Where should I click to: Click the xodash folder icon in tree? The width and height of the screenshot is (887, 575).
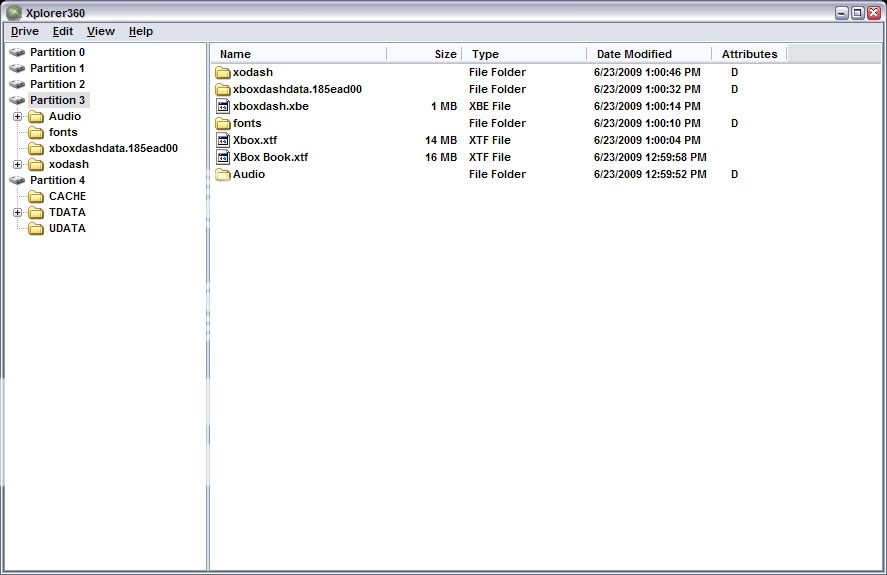(x=36, y=165)
